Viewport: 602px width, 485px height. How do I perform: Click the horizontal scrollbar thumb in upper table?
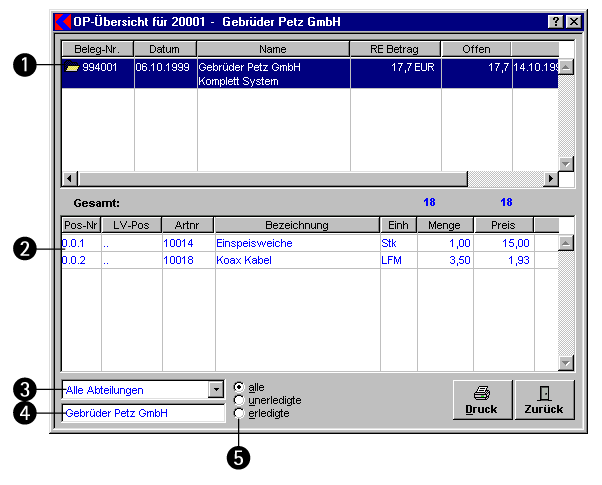[x=270, y=178]
